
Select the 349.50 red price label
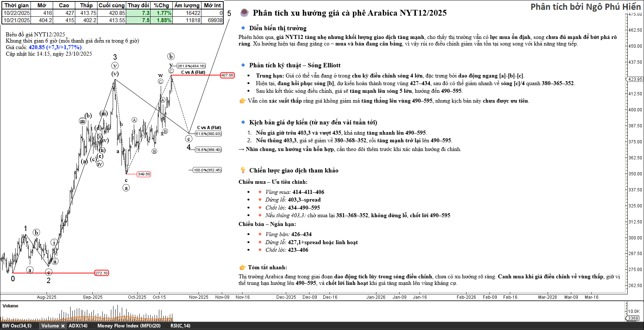(144, 174)
